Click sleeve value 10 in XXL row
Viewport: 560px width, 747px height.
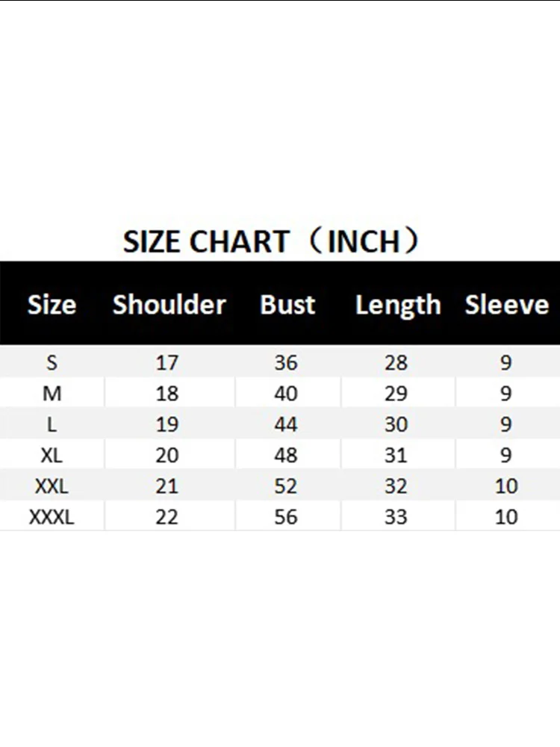[506, 486]
